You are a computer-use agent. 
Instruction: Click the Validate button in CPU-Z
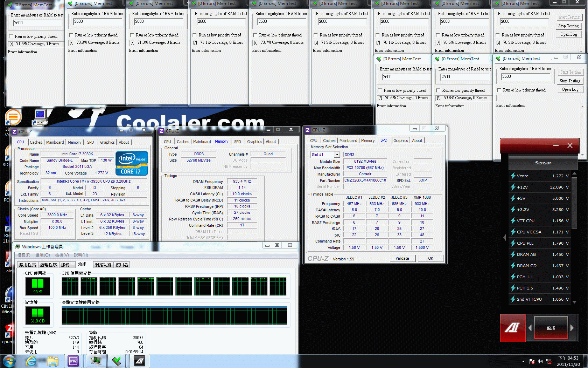click(x=402, y=258)
